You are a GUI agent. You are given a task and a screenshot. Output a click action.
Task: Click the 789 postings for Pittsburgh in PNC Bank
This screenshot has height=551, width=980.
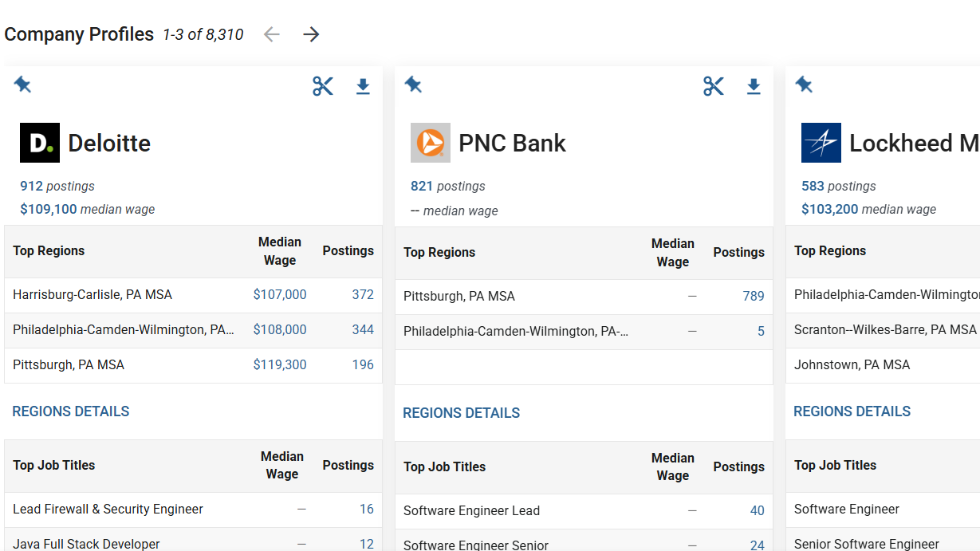[x=754, y=296]
